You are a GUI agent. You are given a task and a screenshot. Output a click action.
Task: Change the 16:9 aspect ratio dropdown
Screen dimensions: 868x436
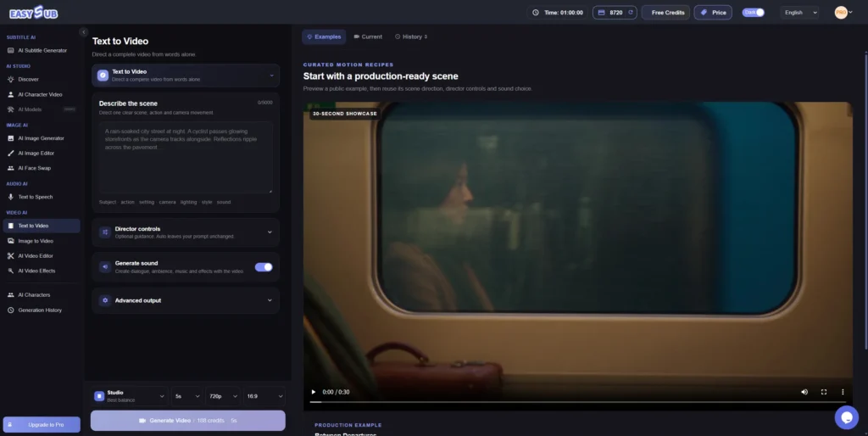264,396
